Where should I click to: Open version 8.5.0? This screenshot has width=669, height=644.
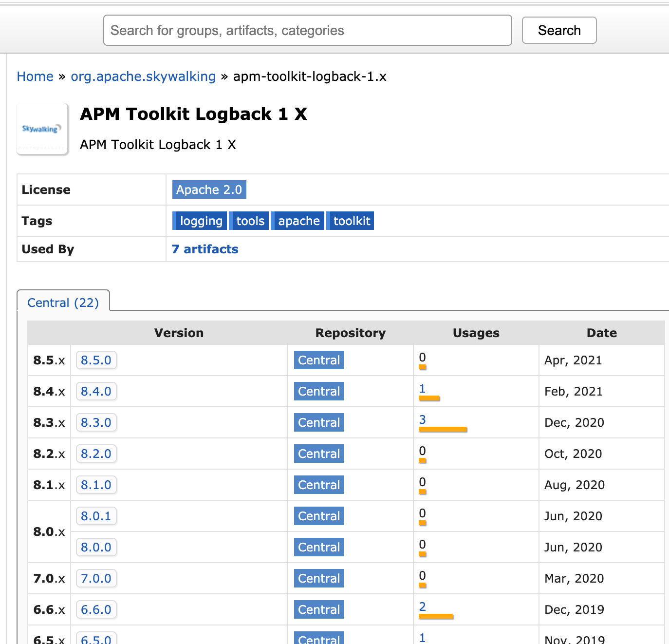coord(96,360)
